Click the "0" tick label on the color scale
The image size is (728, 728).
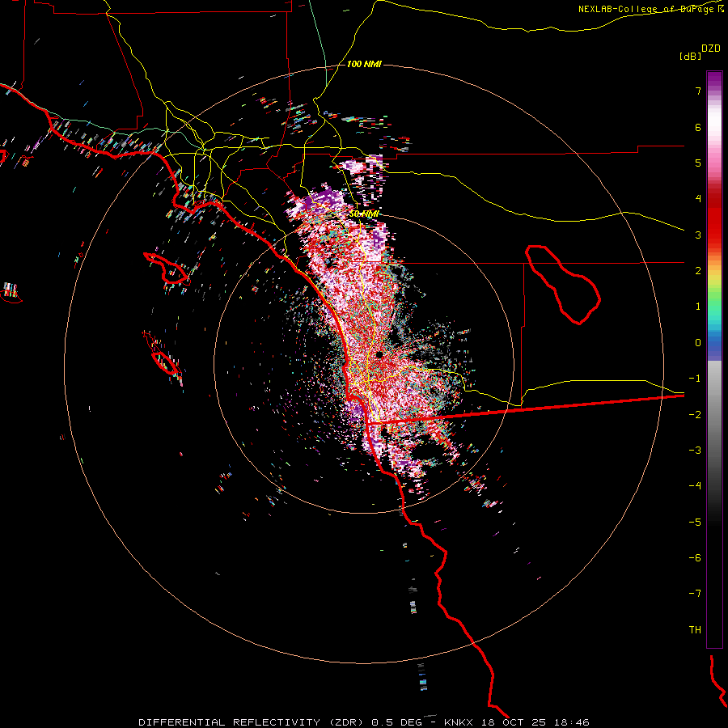(x=698, y=343)
